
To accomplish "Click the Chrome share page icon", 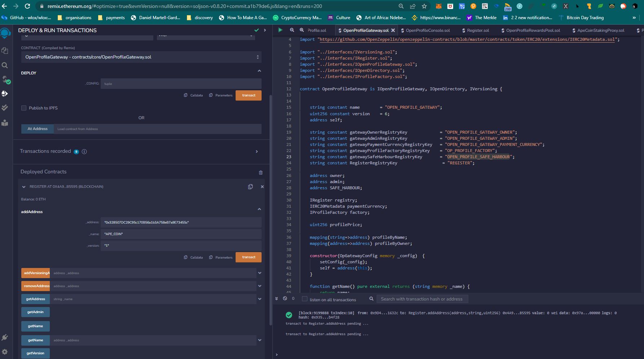I will click(413, 6).
